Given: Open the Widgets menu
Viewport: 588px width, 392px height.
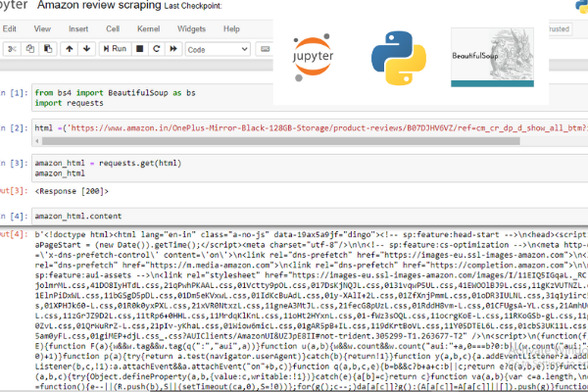Looking at the screenshot, I should [x=192, y=28].
